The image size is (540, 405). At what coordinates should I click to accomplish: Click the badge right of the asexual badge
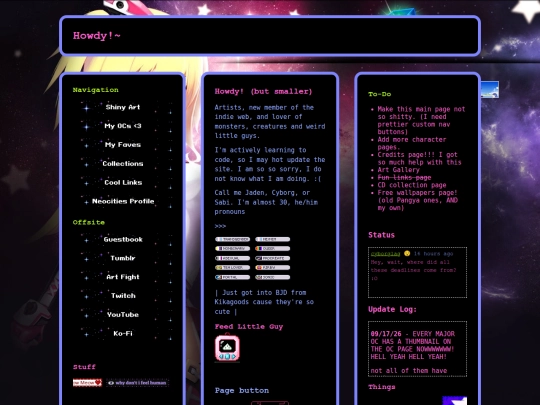[272, 258]
